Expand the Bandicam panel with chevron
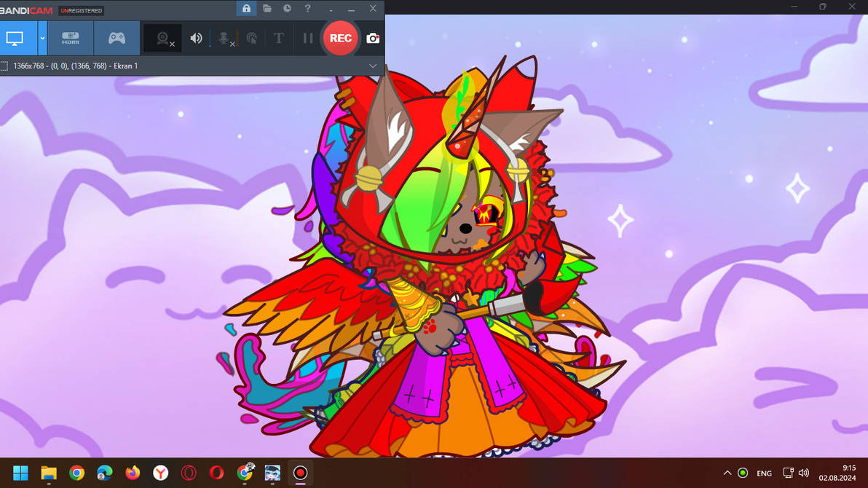 click(373, 66)
